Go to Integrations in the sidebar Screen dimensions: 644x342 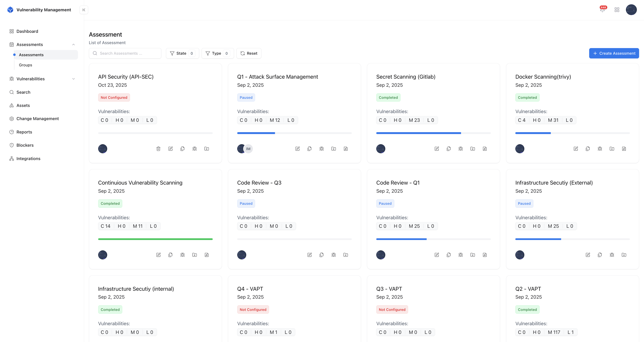tap(28, 159)
